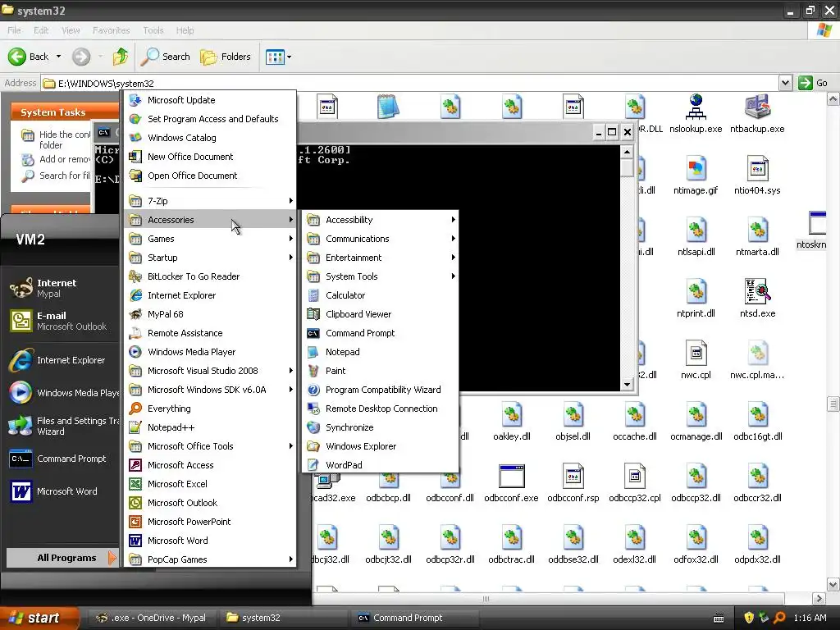Open the Back history dropdown arrow

pyautogui.click(x=58, y=57)
